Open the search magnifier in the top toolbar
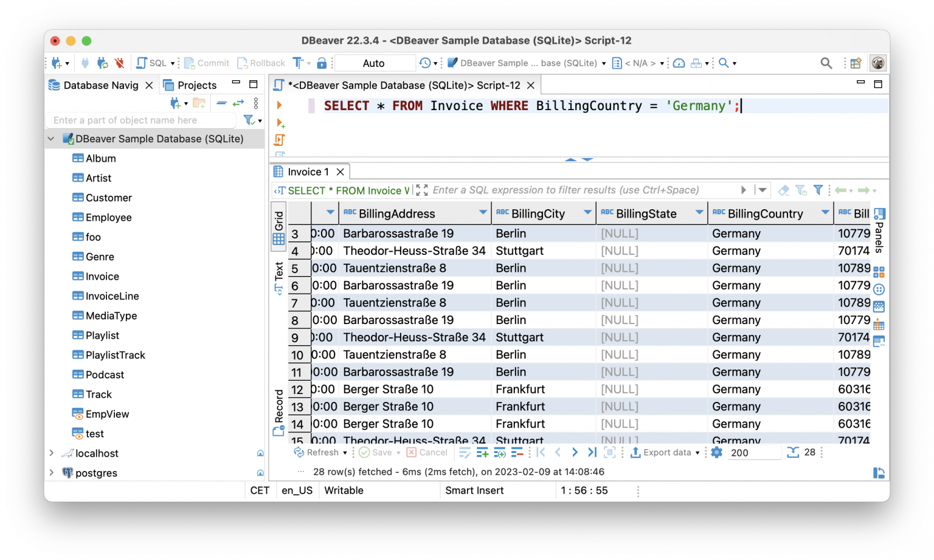The width and height of the screenshot is (934, 560). [x=826, y=63]
